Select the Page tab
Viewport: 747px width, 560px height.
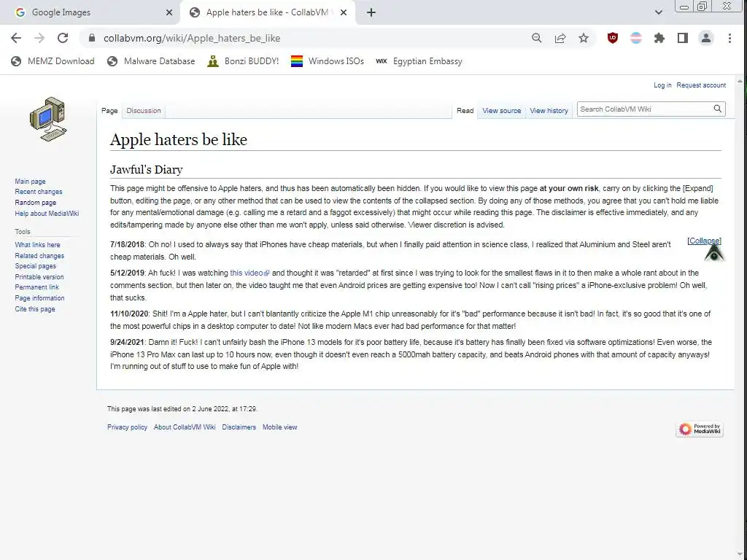[x=109, y=111]
